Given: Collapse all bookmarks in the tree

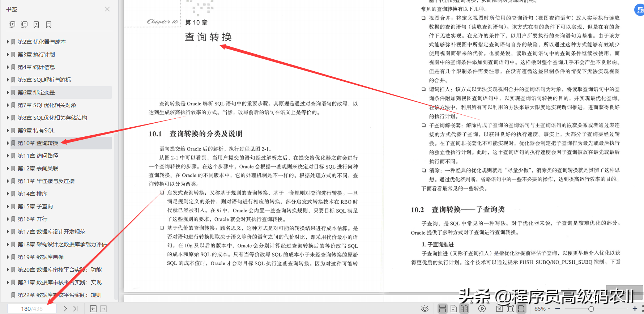Looking at the screenshot, I should pos(24,25).
